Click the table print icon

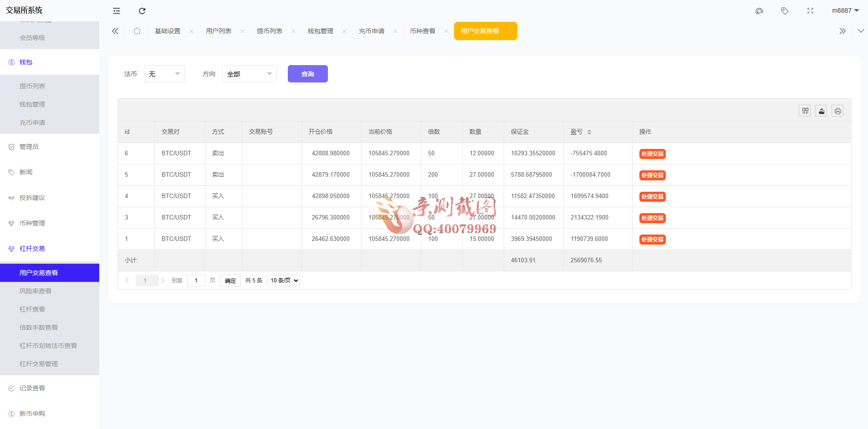[837, 111]
